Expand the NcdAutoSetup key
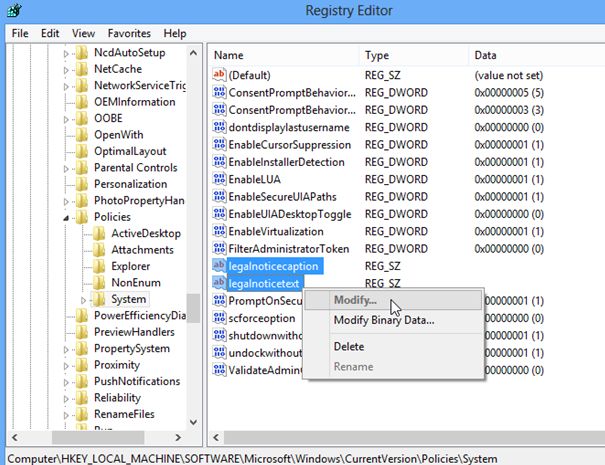 66,54
